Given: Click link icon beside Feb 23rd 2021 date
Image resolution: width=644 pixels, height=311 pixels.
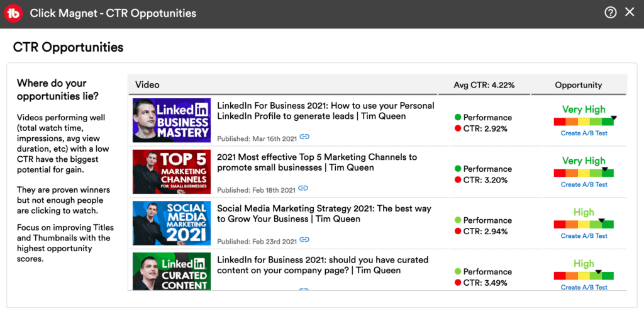Looking at the screenshot, I should click(304, 240).
